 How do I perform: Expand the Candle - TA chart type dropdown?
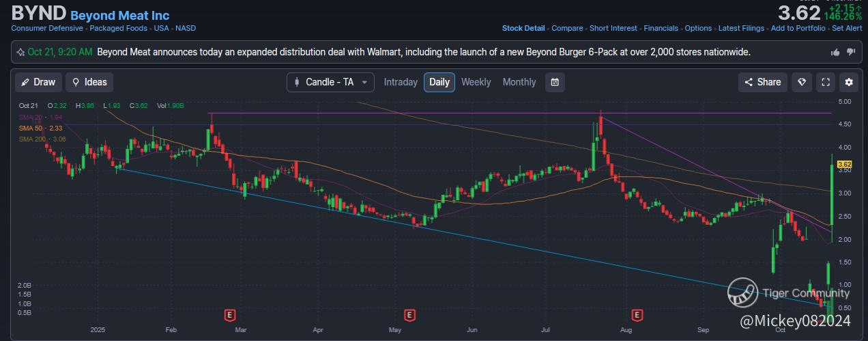(x=330, y=82)
